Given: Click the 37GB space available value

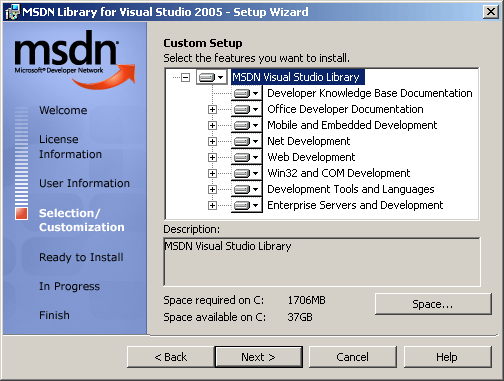Looking at the screenshot, I should click(300, 317).
